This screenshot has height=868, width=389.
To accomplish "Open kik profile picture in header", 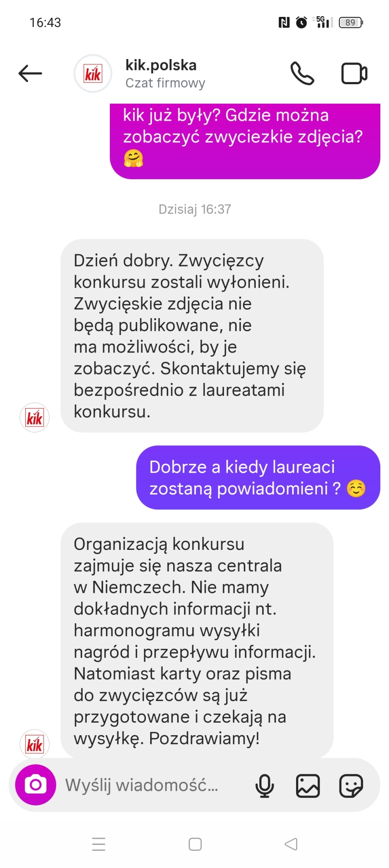I will (x=93, y=73).
